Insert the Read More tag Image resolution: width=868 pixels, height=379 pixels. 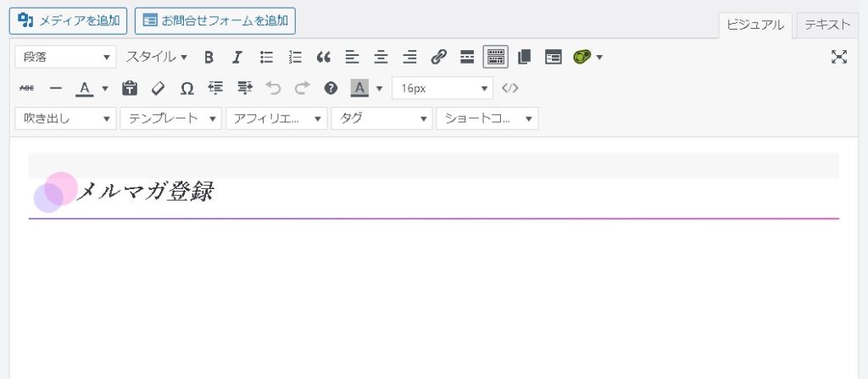467,58
